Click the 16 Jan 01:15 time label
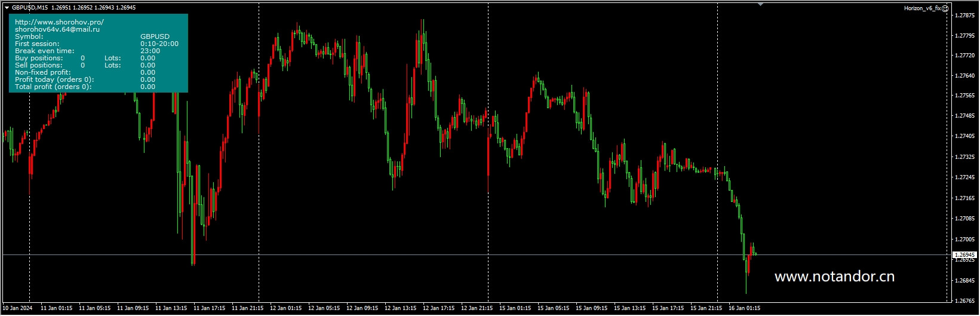980x316 pixels. (744, 308)
